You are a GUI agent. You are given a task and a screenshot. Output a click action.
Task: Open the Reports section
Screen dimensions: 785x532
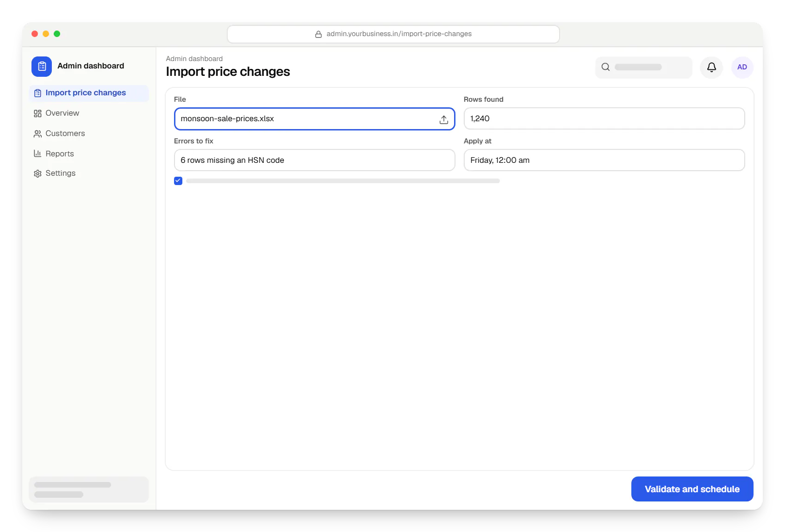89,154
